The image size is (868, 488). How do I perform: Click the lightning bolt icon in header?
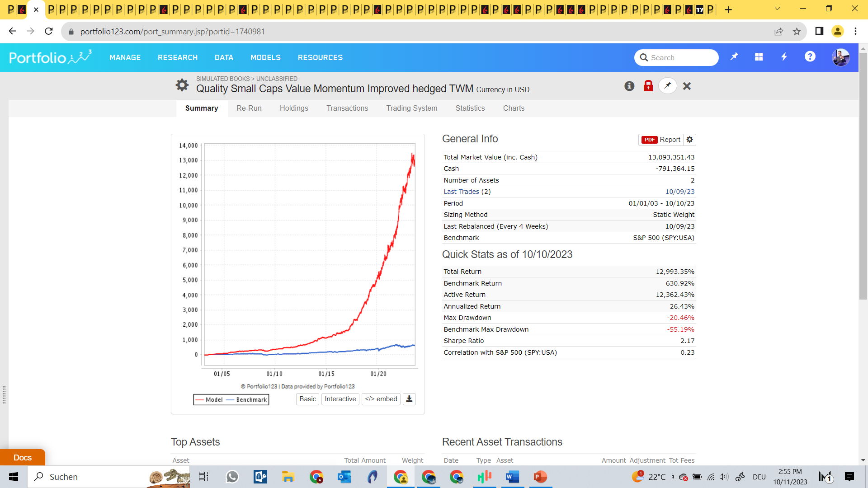point(784,57)
